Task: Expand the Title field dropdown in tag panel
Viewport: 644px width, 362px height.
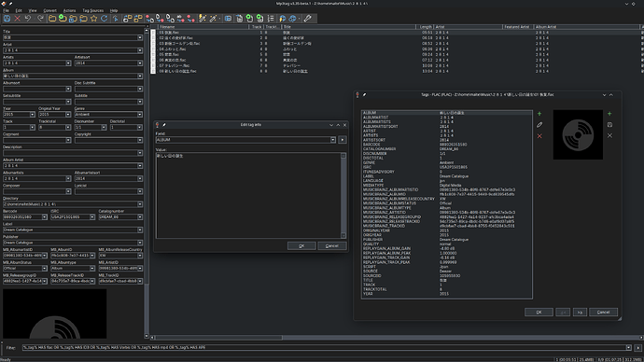Action: (x=140, y=37)
